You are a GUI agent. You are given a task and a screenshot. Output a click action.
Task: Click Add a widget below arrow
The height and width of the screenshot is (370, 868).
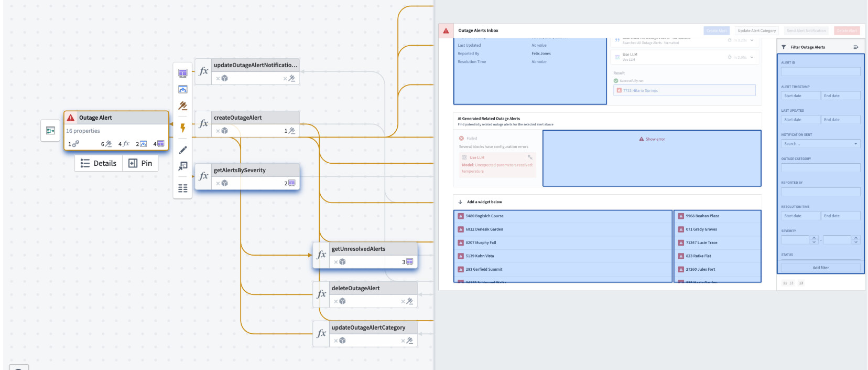[460, 202]
